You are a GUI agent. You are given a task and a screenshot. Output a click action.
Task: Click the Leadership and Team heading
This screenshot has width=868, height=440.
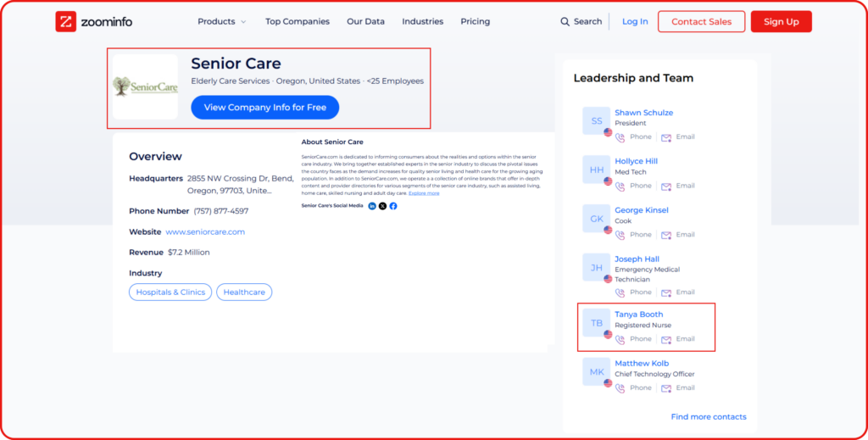pyautogui.click(x=633, y=78)
